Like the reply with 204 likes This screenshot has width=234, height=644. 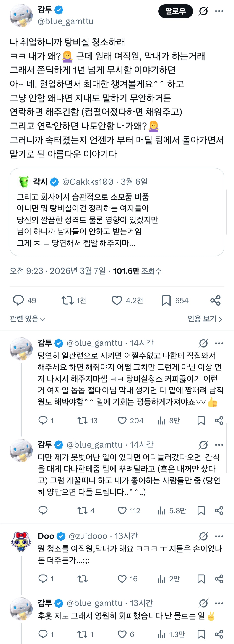122,420
